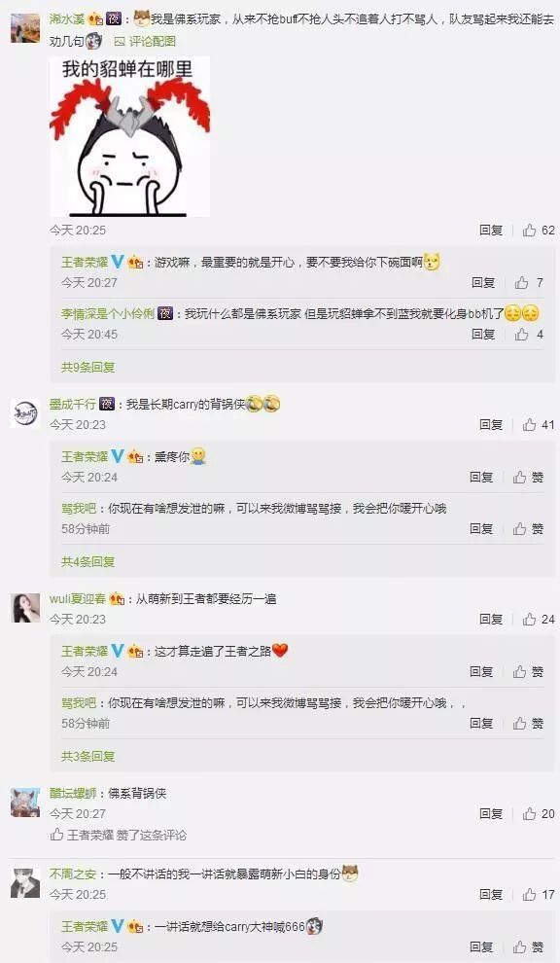The height and width of the screenshot is (963, 560).
Task: Open wuli夏迎春's avatar
Action: [x=25, y=608]
